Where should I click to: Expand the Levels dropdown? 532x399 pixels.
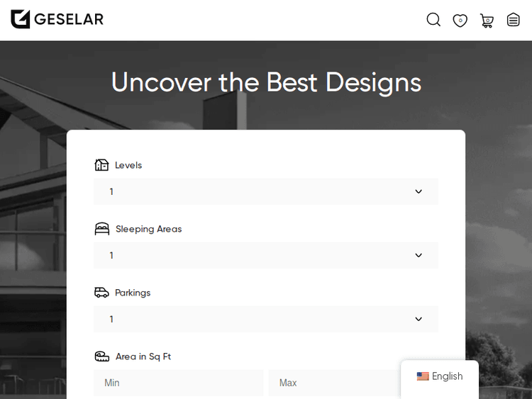(266, 191)
